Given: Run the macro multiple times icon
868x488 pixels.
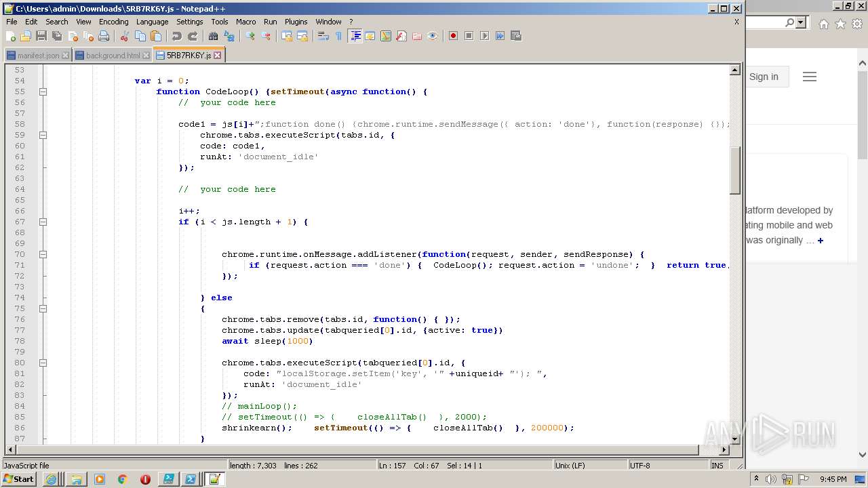Looking at the screenshot, I should pos(500,36).
